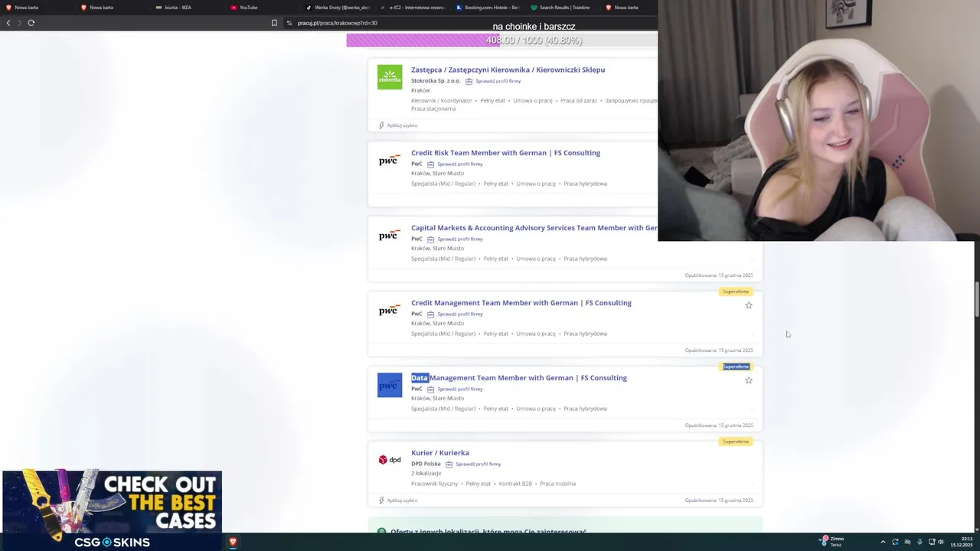Click the page vertical scrollbar thumb
The width and height of the screenshot is (980, 551).
pos(976,299)
